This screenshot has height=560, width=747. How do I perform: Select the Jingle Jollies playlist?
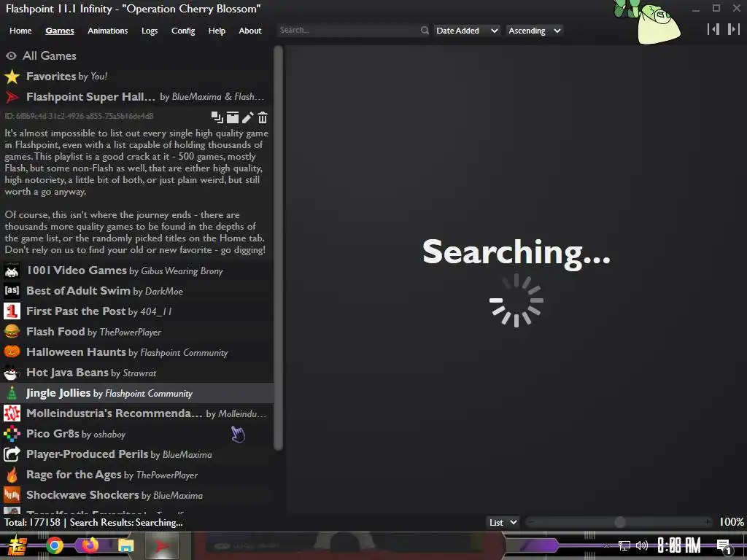click(x=136, y=393)
